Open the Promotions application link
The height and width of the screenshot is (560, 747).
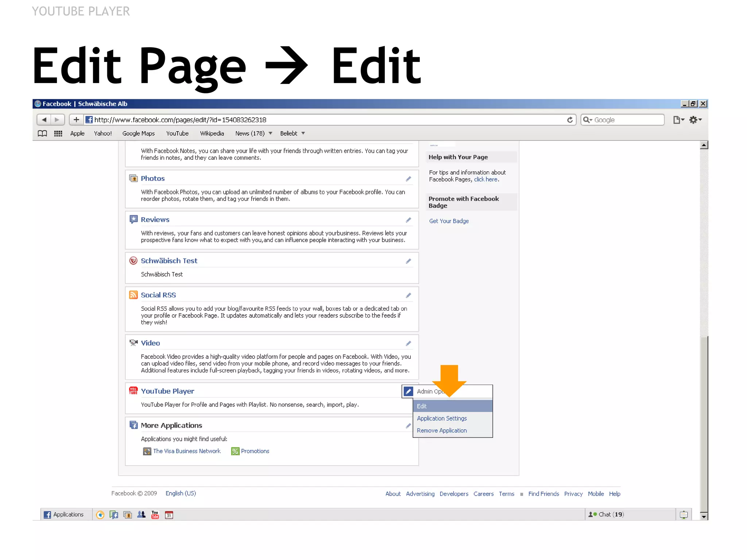(255, 451)
